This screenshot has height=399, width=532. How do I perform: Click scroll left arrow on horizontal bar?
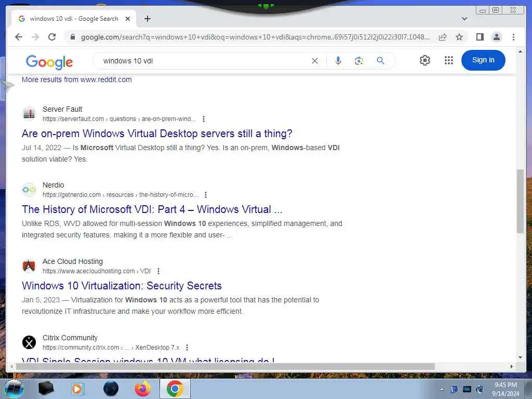[11, 366]
